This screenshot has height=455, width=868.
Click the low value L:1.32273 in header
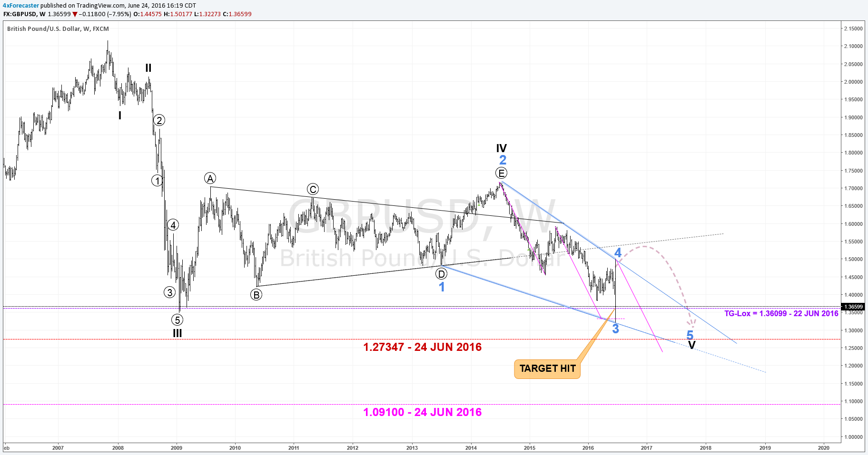pos(207,14)
